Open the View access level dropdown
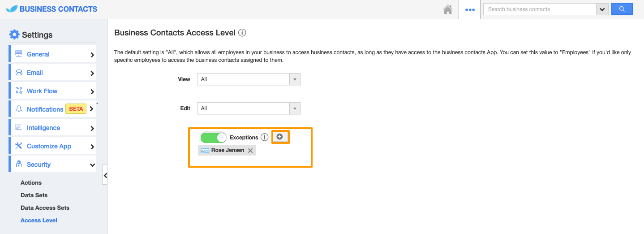Viewport: 644px width, 234px height. coord(249,79)
